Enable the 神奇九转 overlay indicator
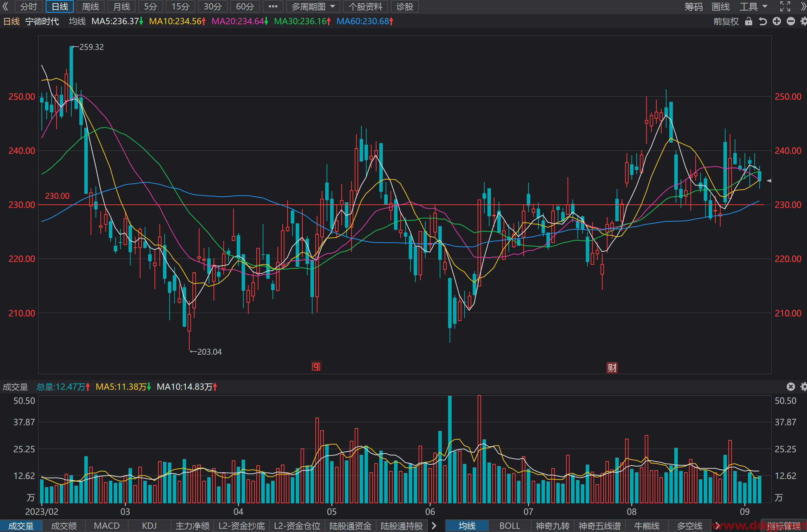Screen dimensions: 807x532 (x=552, y=526)
